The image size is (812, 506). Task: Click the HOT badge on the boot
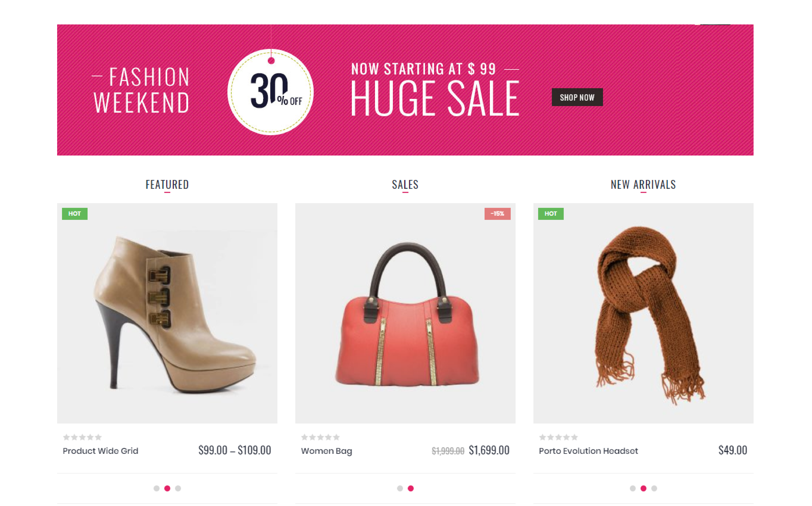click(x=75, y=214)
